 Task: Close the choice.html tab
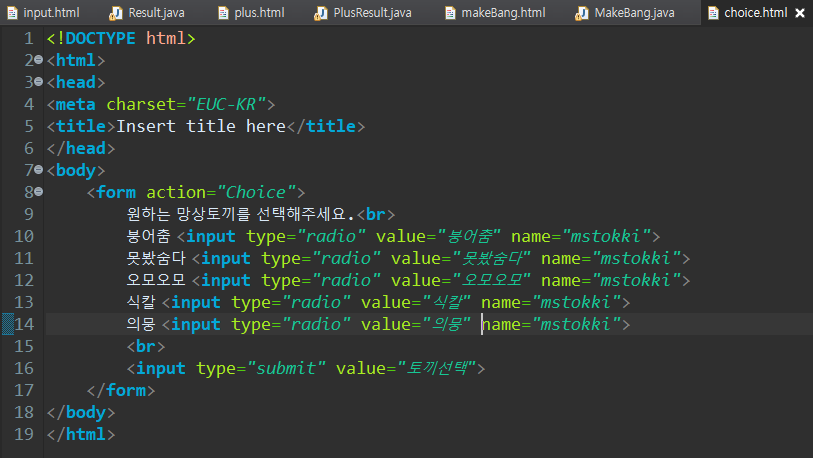pos(800,13)
